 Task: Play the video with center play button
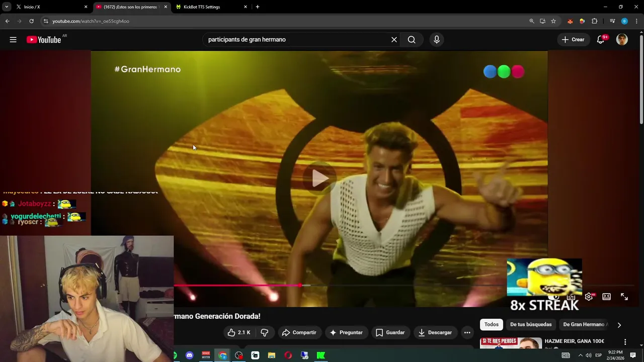320,178
